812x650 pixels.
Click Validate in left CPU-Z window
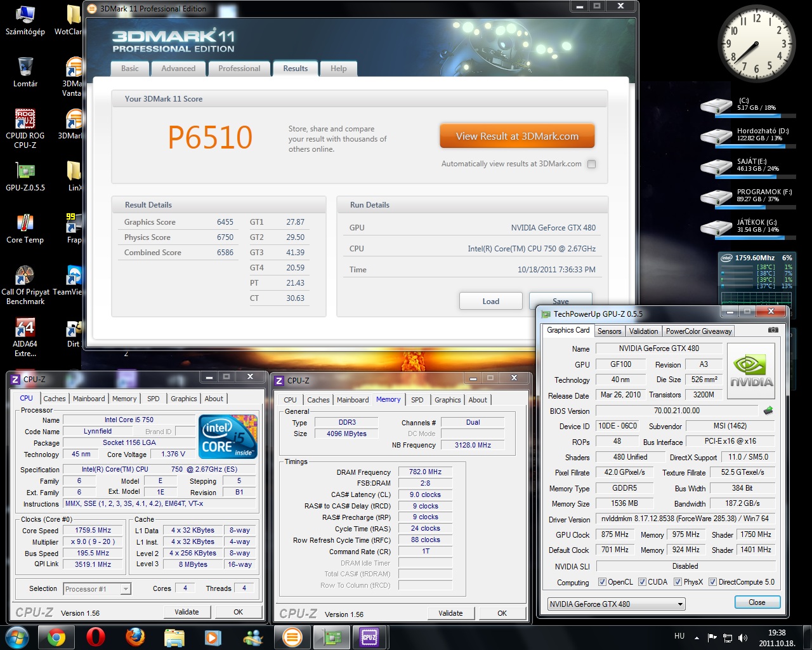tap(187, 612)
